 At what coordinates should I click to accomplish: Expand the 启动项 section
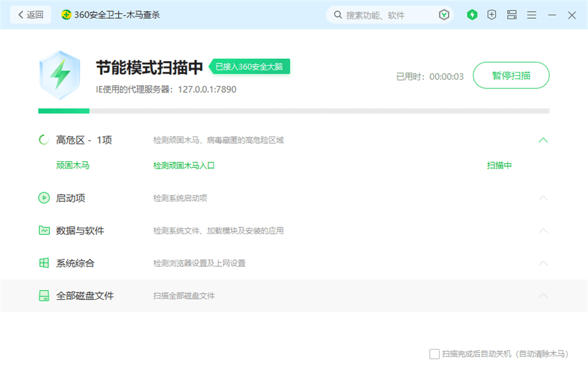pyautogui.click(x=543, y=199)
